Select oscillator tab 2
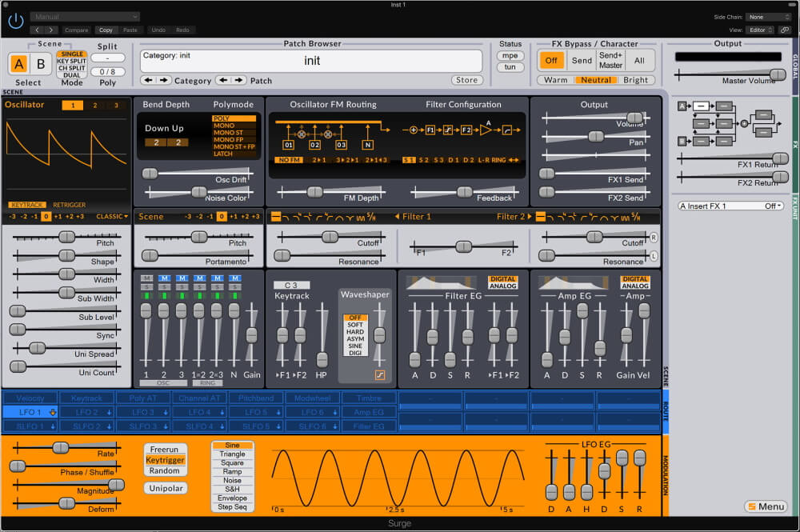Screen dimensions: 800x532 94,105
